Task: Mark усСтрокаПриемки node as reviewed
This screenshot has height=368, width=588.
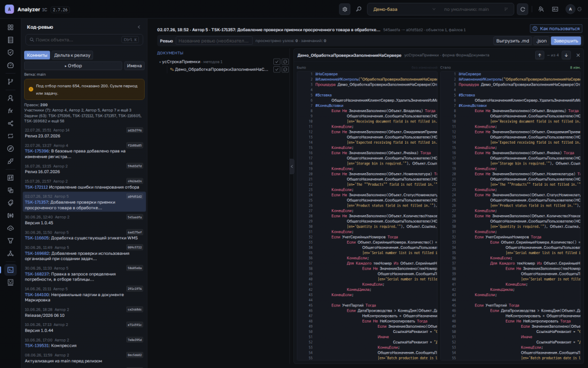Action: [277, 62]
